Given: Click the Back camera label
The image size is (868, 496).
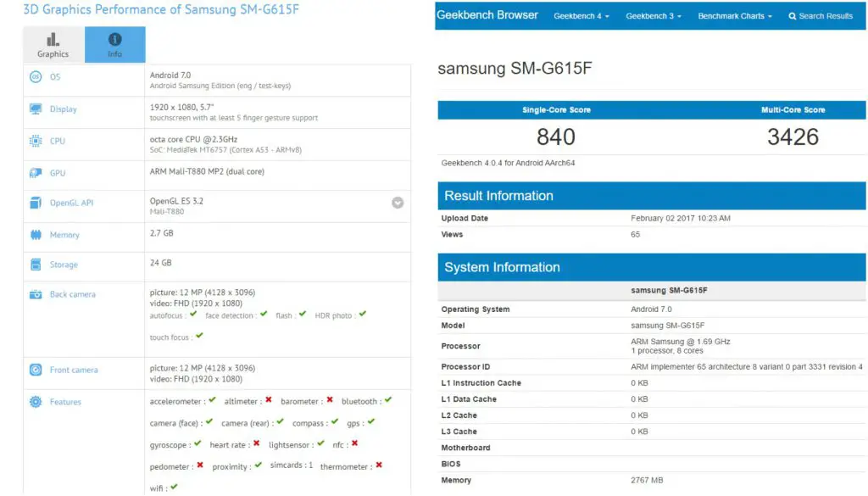Looking at the screenshot, I should pyautogui.click(x=73, y=294).
